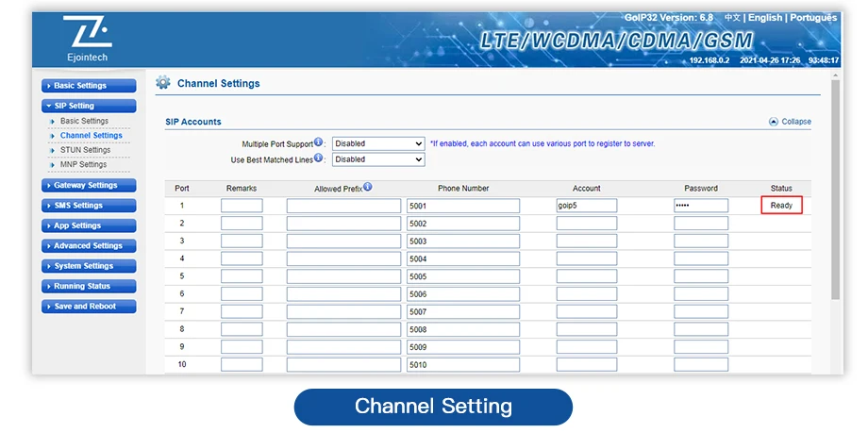This screenshot has width=868, height=433.
Task: Select Basic Settings under SIP Setting
Action: 84,121
